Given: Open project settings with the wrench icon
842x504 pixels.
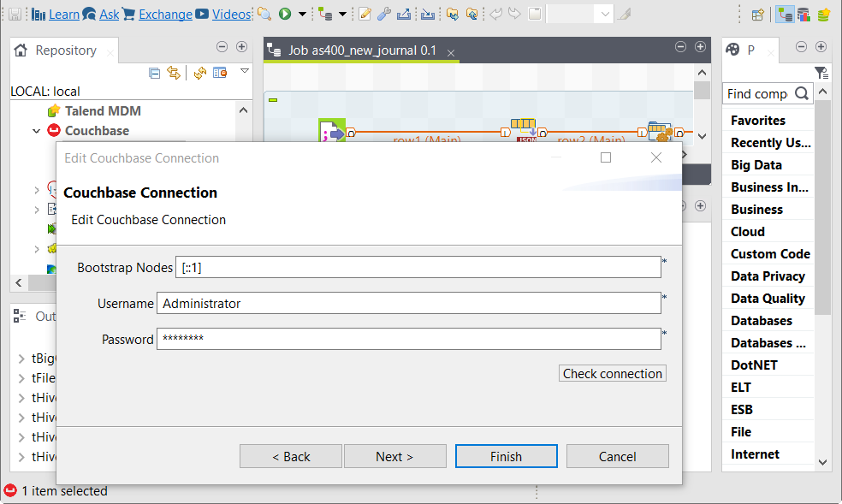Looking at the screenshot, I should click(384, 14).
